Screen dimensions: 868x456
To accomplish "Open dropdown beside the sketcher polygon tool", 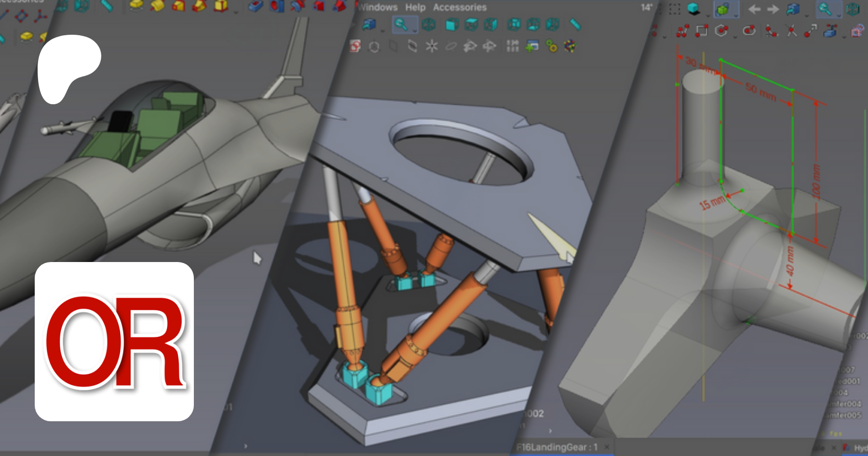I will click(x=735, y=36).
